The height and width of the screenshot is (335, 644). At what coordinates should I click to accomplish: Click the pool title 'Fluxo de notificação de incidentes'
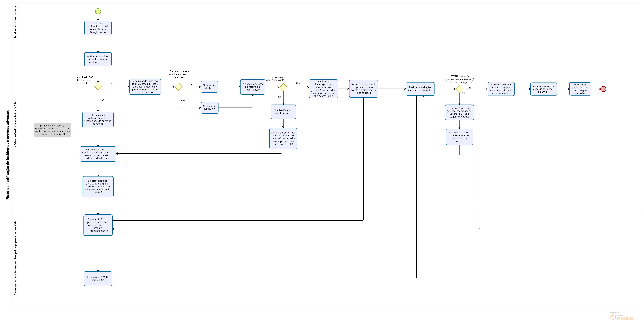pos(8,155)
